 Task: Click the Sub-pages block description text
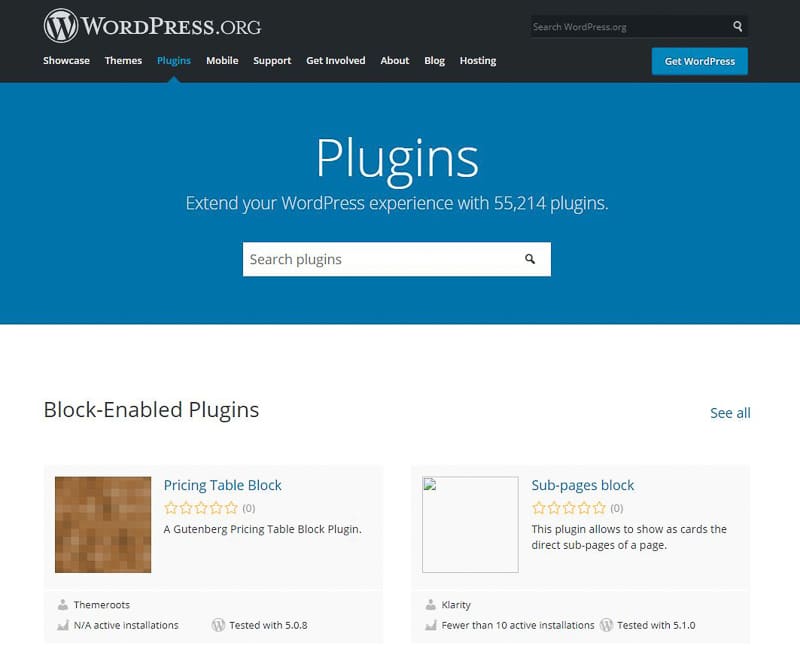(x=629, y=537)
